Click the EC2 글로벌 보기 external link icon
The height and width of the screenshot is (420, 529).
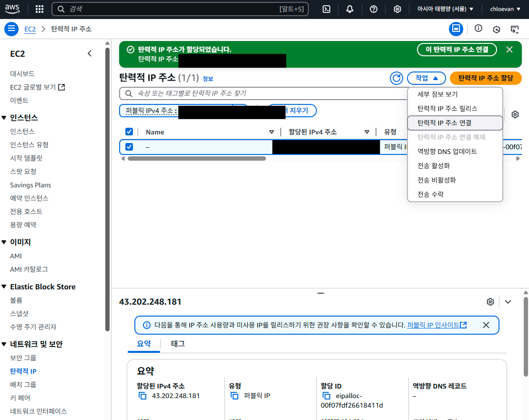click(x=61, y=87)
